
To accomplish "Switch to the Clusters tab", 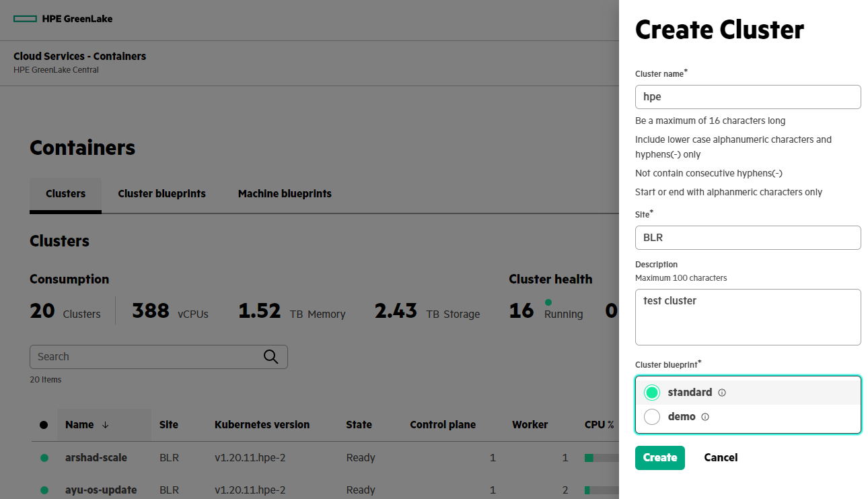I will pos(65,194).
